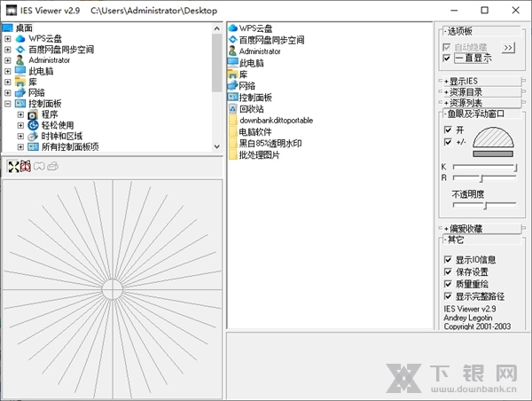The image size is (532, 401).
Task: Open 黑白85%透明水印 folder in list
Action: click(x=265, y=144)
